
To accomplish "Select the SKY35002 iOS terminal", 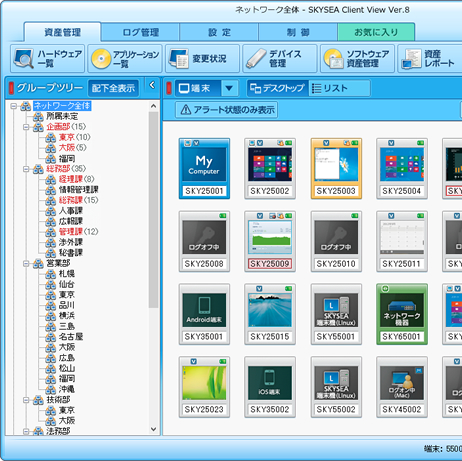I will pos(270,387).
